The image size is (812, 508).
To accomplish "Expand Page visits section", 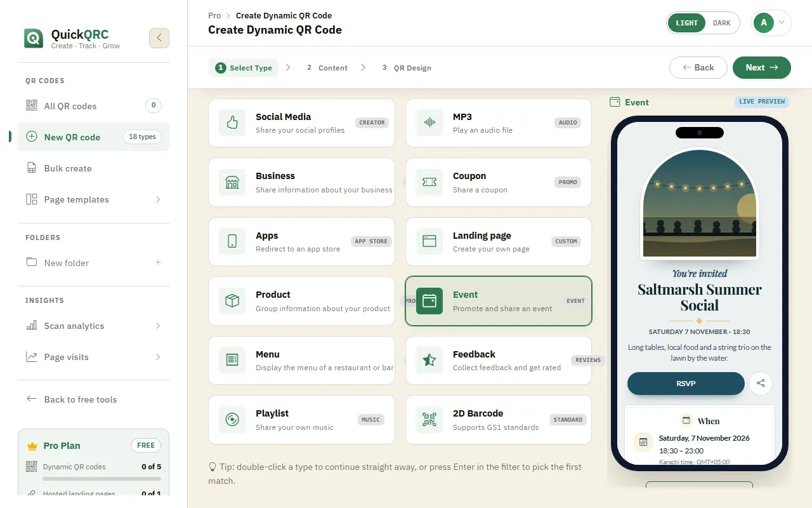I will pyautogui.click(x=158, y=357).
